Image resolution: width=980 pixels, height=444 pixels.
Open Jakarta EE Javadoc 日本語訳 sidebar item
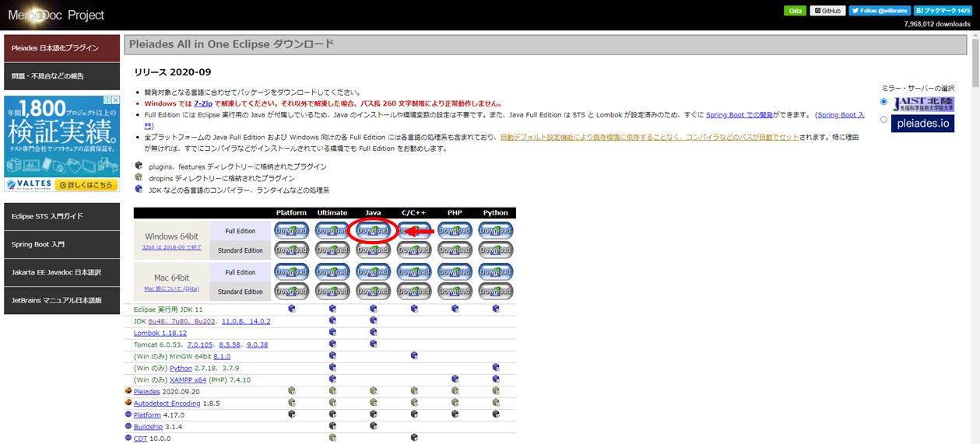(x=62, y=272)
